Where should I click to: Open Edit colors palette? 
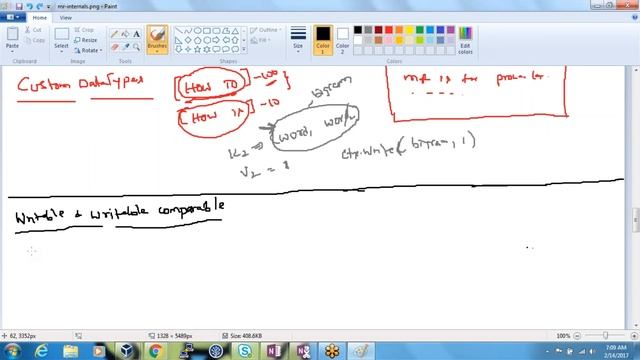tap(465, 40)
